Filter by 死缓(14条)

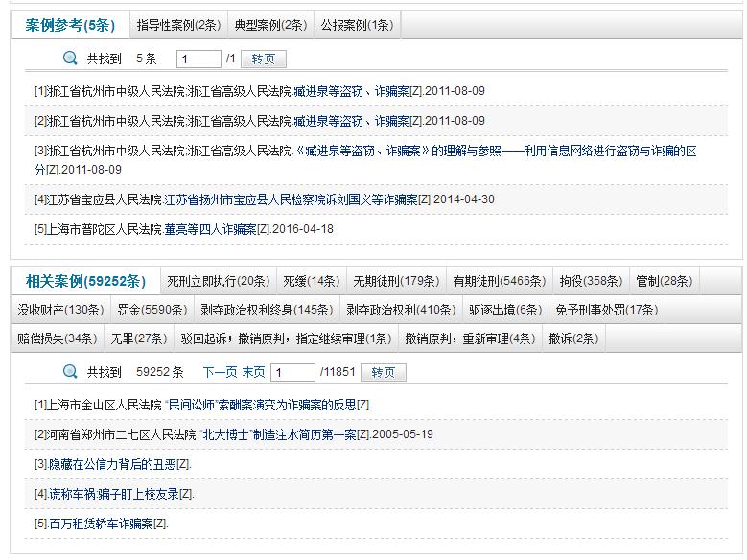312,281
